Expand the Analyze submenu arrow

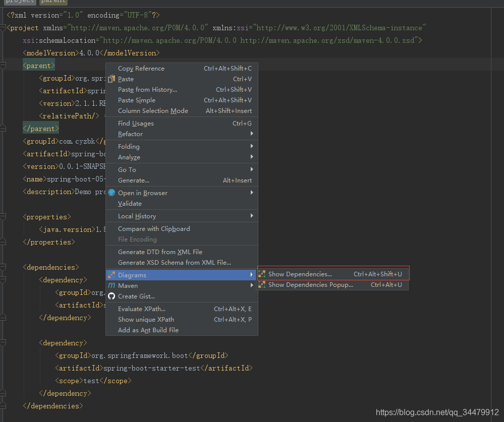point(252,157)
